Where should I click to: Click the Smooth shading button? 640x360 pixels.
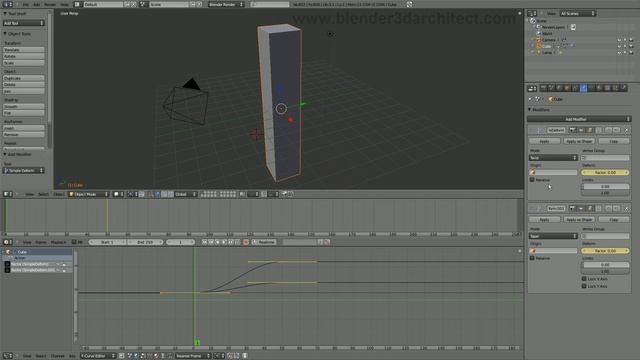[x=24, y=106]
